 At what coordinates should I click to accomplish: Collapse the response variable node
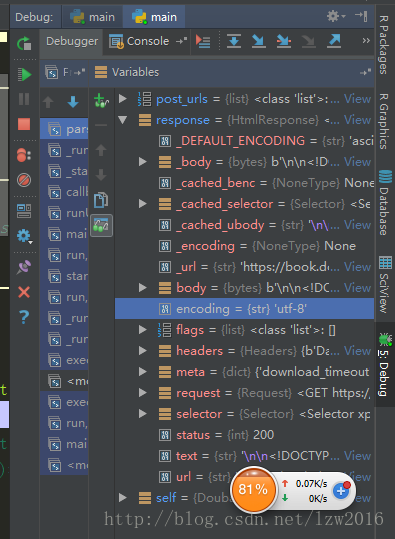click(122, 120)
